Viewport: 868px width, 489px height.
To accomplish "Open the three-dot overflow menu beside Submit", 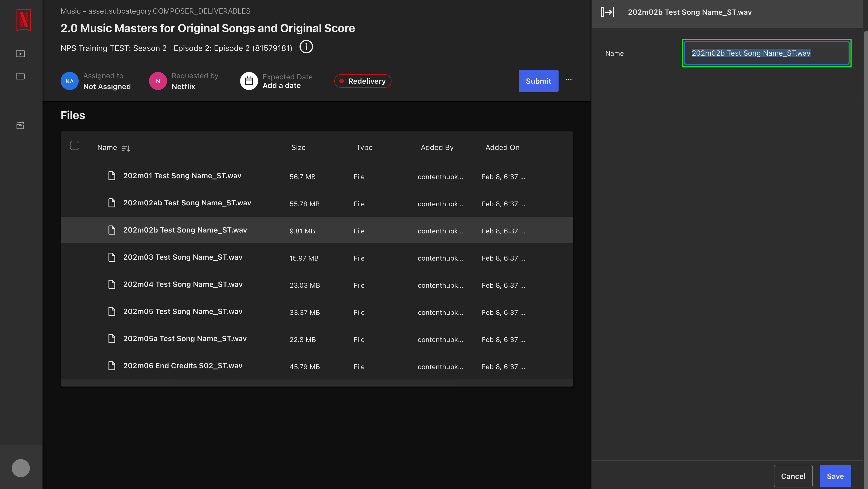I will click(569, 80).
